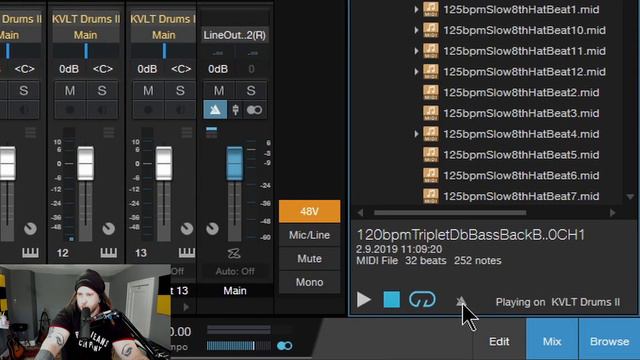Toggle the channel link icon on the LineOut channel

click(254, 110)
